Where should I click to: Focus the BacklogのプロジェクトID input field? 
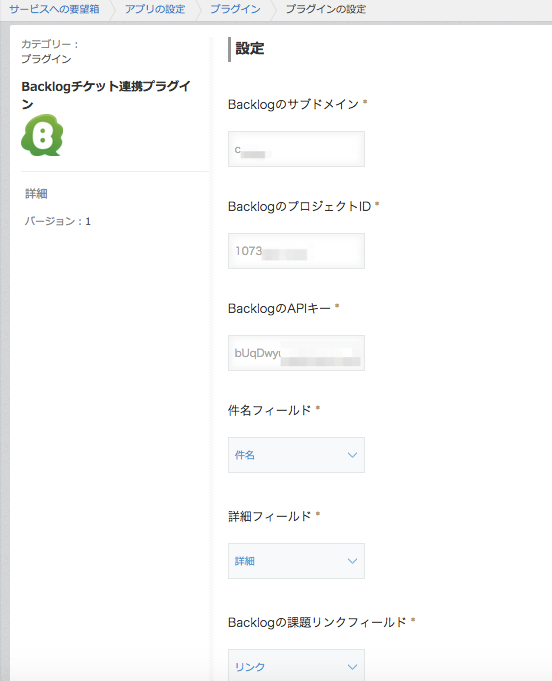click(x=296, y=251)
